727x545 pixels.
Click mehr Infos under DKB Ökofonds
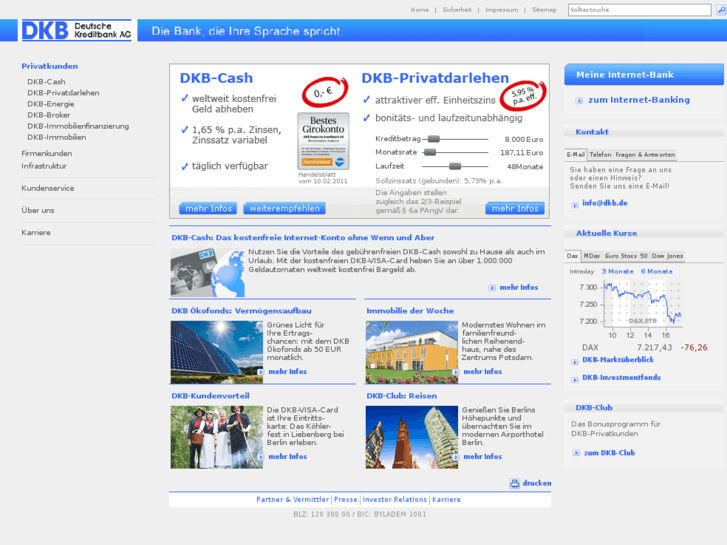click(287, 372)
